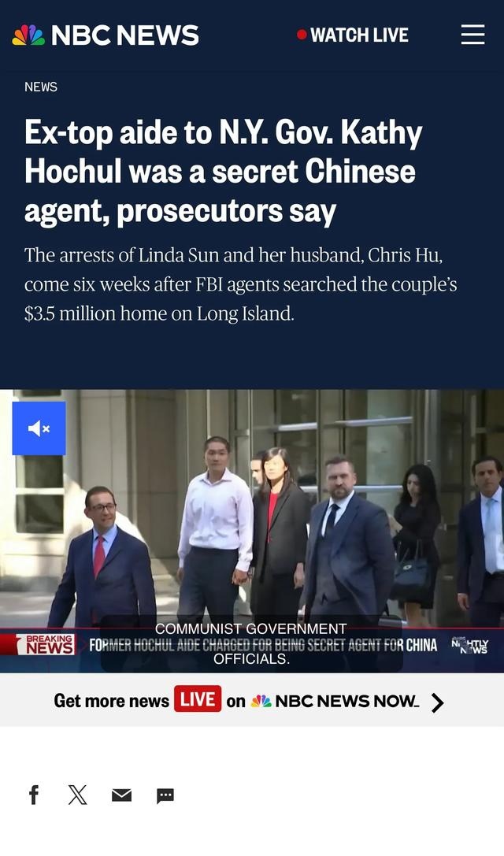504x856 pixels.
Task: Click the NBC News Now logo
Action: (x=334, y=702)
